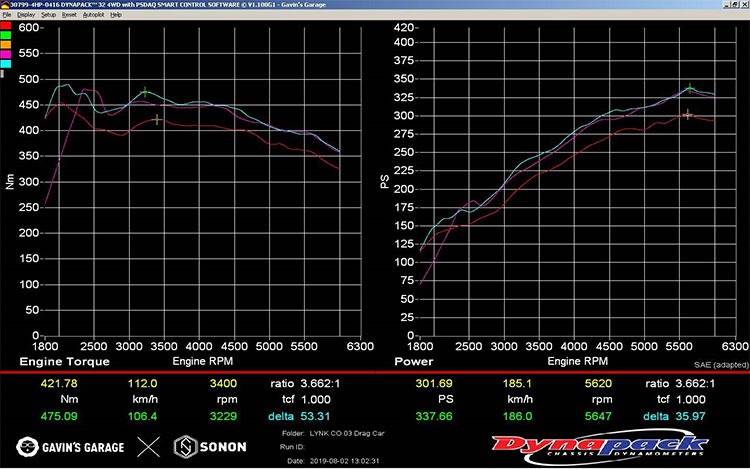Select the green run color swatch
This screenshot has height=469, width=750.
click(6, 36)
